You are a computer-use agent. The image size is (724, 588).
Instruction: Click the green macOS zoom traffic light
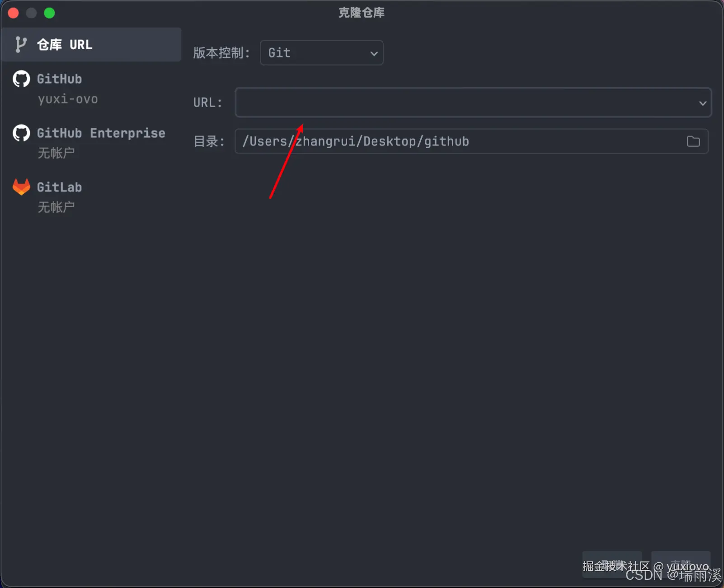tap(50, 13)
